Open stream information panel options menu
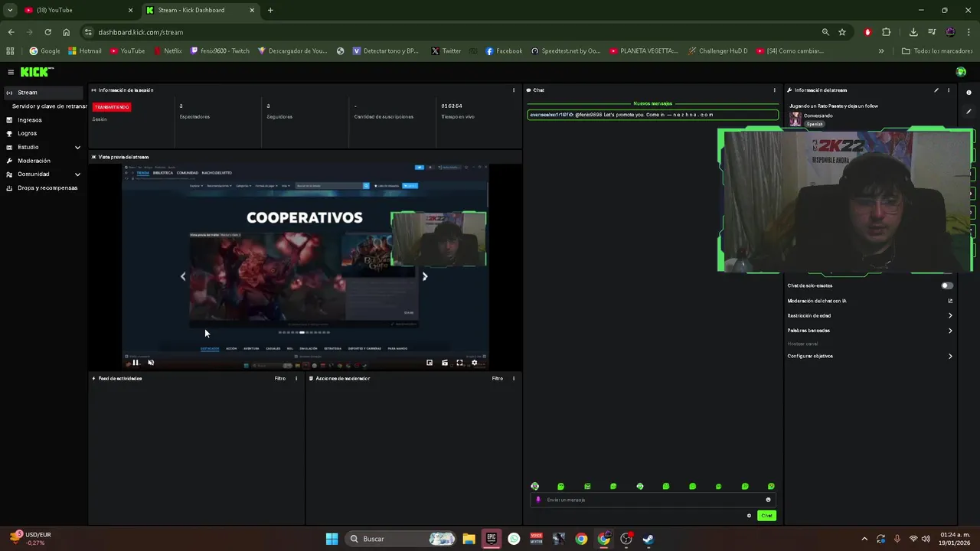 click(x=949, y=90)
